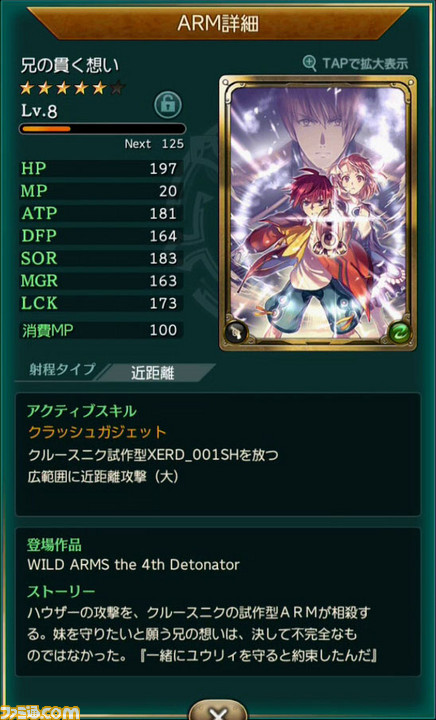The height and width of the screenshot is (720, 436).
Task: Click the gun icon on card corner
Action: point(236,332)
